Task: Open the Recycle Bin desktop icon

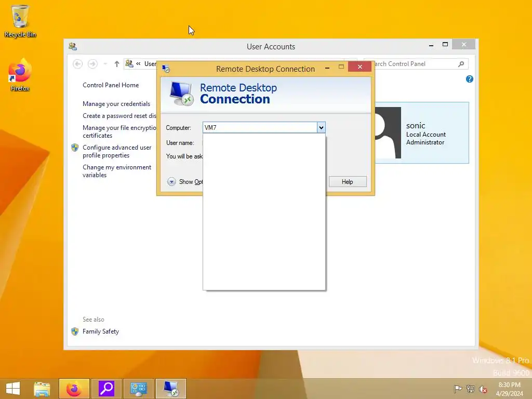Action: point(20,20)
